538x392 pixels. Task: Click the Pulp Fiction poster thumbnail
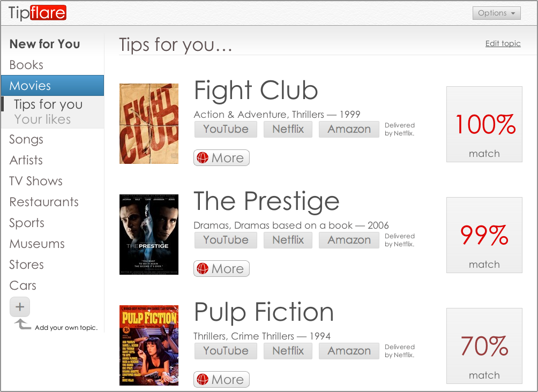[x=149, y=345]
